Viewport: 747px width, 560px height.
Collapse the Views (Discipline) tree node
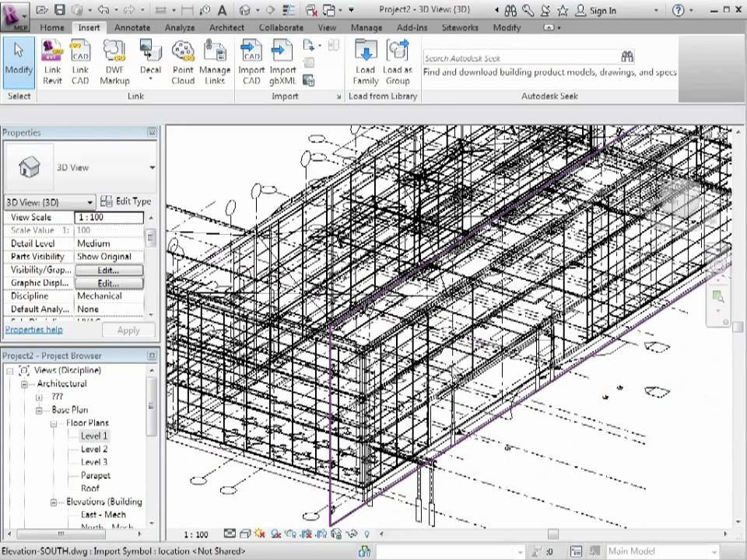(9, 370)
